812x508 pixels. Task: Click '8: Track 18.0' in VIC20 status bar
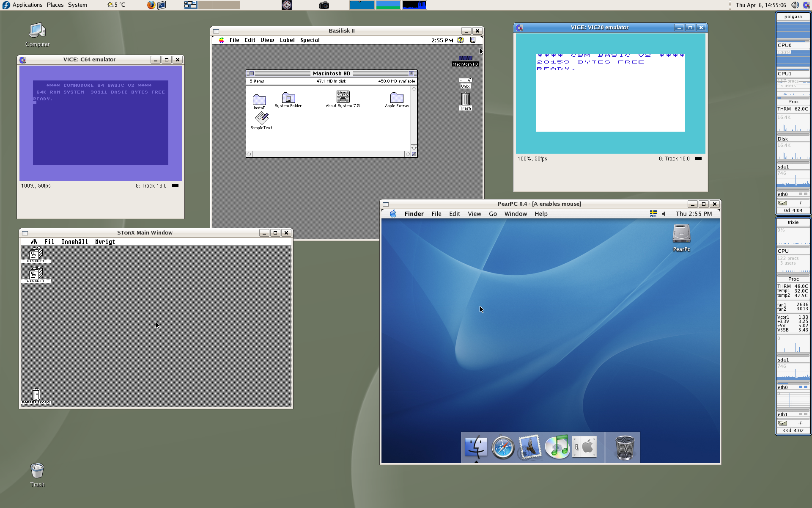pyautogui.click(x=674, y=159)
